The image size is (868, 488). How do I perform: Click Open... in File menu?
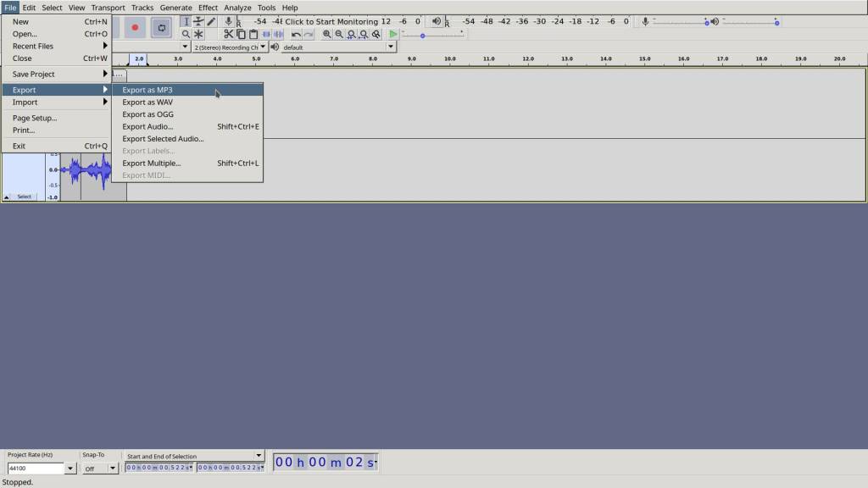57,34
